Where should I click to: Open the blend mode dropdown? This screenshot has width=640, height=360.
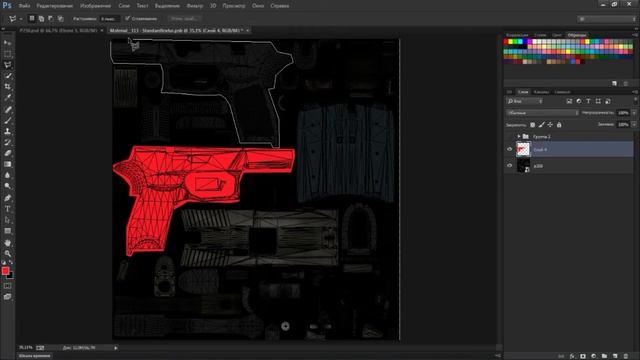pos(542,113)
